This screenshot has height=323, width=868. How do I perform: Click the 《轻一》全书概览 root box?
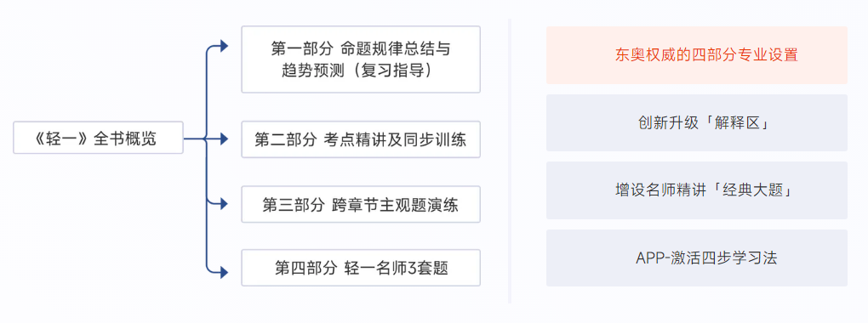pyautogui.click(x=98, y=138)
